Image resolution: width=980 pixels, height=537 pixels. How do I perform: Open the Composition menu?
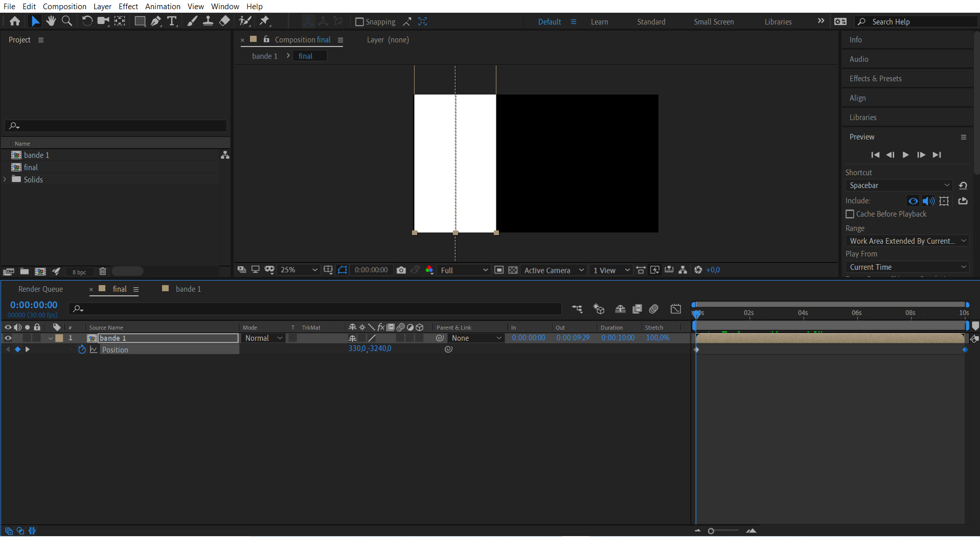point(64,6)
